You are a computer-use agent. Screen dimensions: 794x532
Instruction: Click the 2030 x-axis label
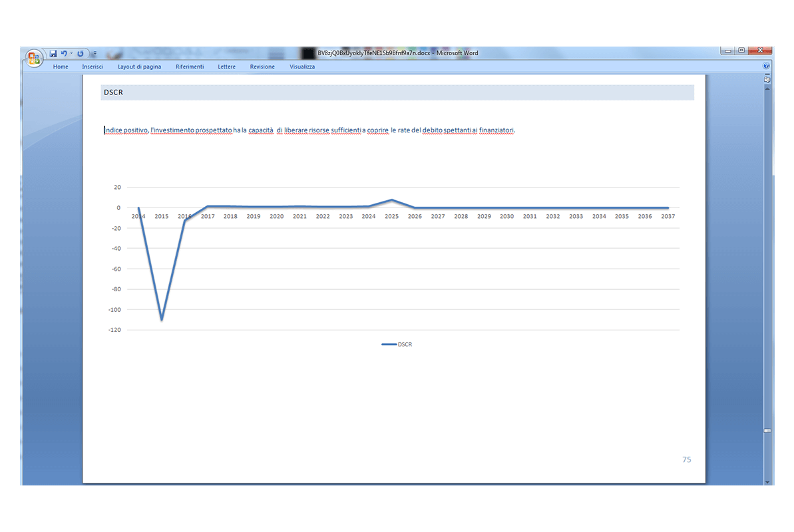tap(507, 217)
